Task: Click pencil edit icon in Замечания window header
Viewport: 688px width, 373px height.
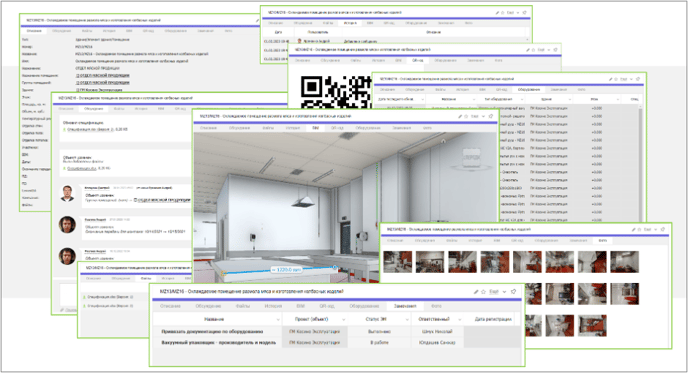Action: pyautogui.click(x=476, y=292)
